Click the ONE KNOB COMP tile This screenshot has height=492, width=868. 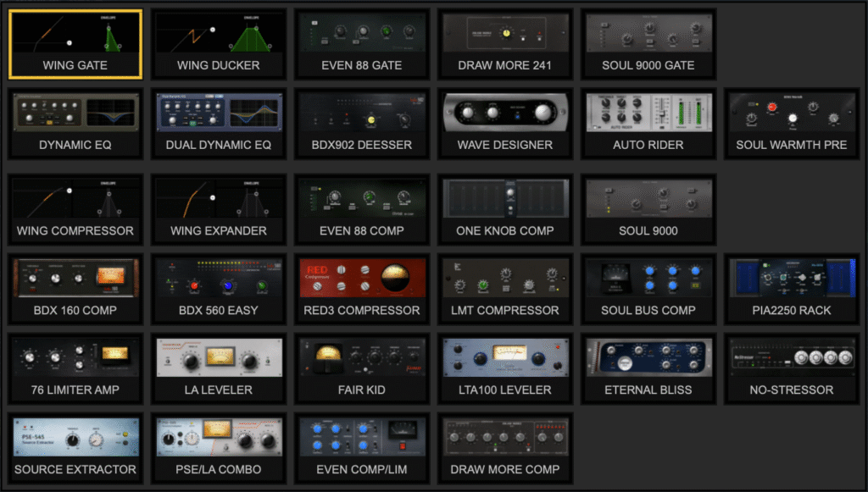coord(505,209)
